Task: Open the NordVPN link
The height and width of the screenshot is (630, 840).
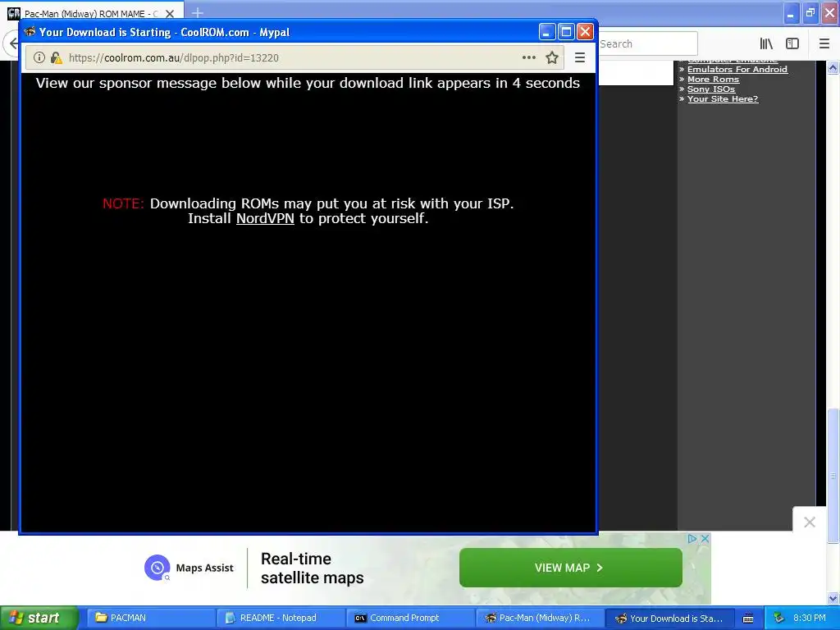Action: coord(265,218)
